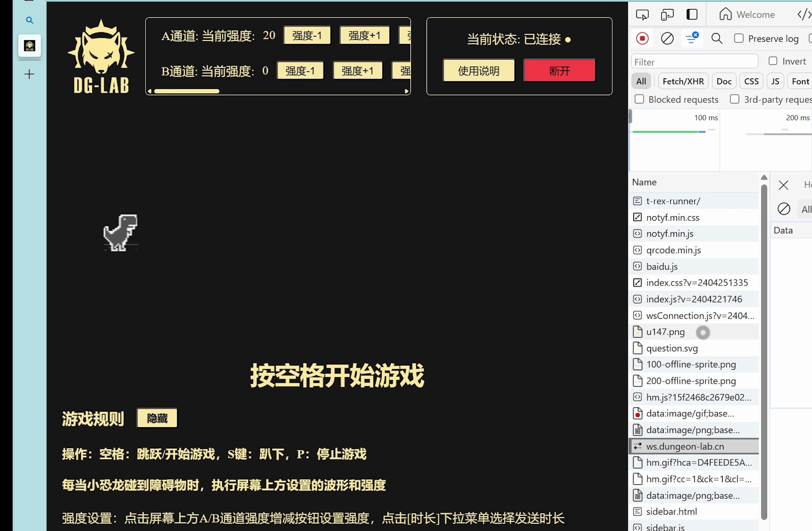
Task: Clear the network log
Action: point(667,38)
